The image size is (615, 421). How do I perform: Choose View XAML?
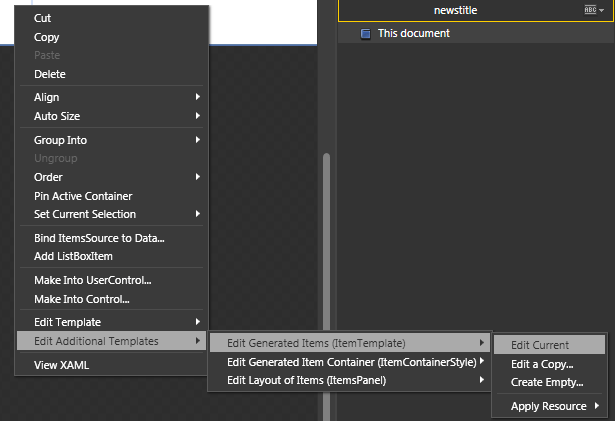(x=111, y=365)
